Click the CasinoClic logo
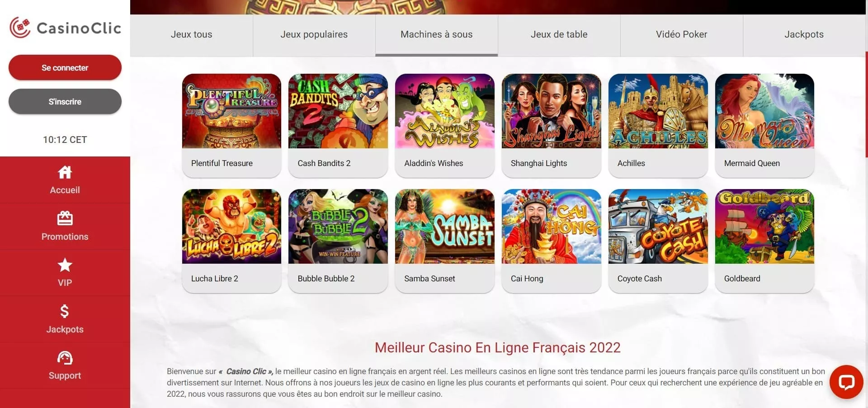 [65, 28]
